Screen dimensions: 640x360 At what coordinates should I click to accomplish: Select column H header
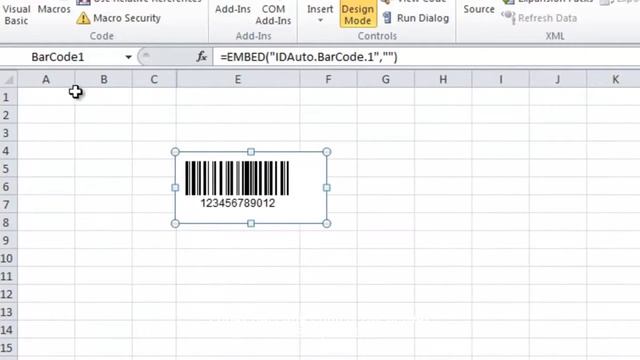point(443,79)
